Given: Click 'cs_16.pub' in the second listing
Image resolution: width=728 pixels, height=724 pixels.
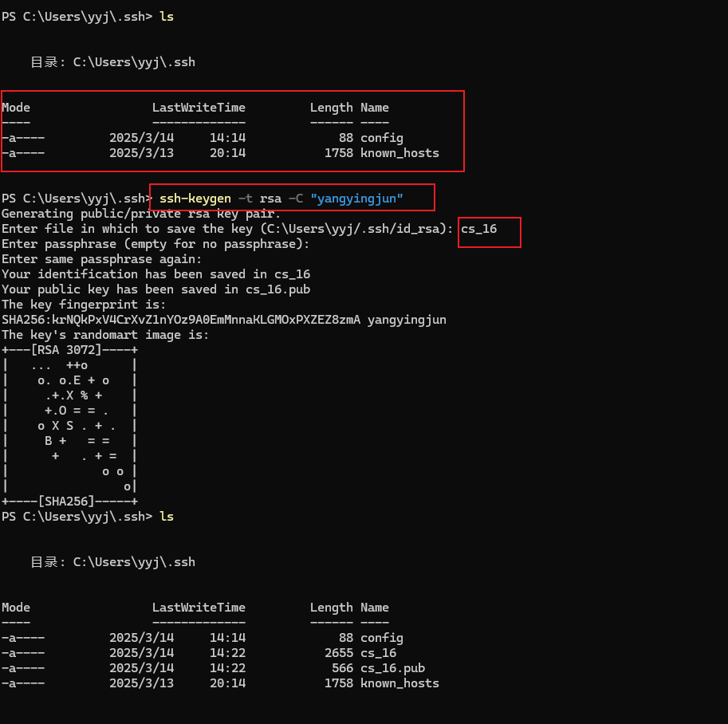Looking at the screenshot, I should pyautogui.click(x=393, y=668).
